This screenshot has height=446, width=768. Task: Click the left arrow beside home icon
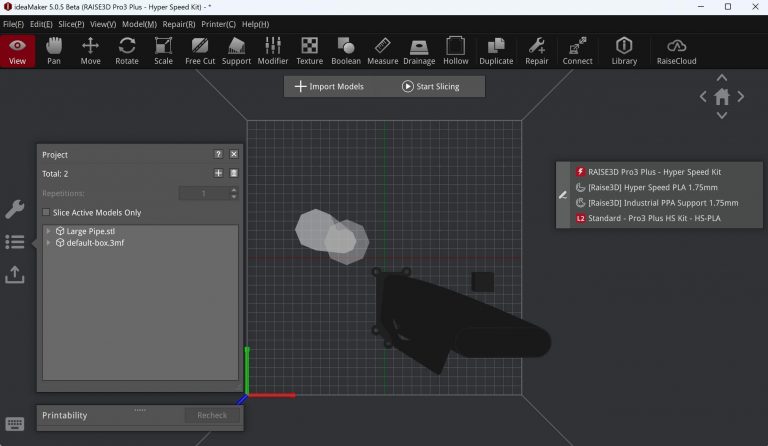703,97
